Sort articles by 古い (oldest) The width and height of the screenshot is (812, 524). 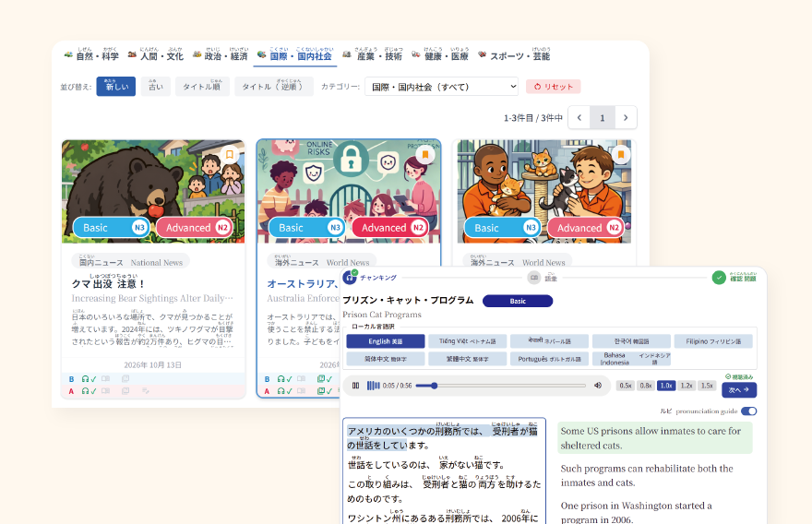tap(155, 87)
